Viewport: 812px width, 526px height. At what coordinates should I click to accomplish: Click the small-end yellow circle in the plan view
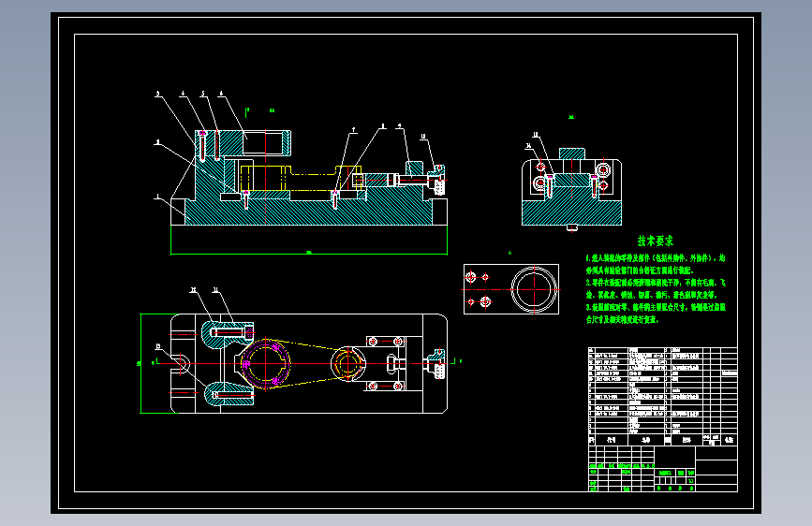click(x=348, y=363)
